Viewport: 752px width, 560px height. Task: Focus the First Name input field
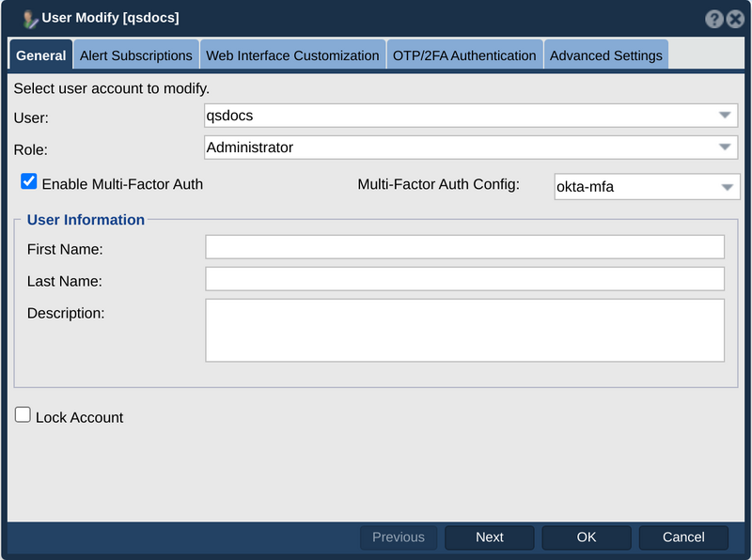[464, 247]
